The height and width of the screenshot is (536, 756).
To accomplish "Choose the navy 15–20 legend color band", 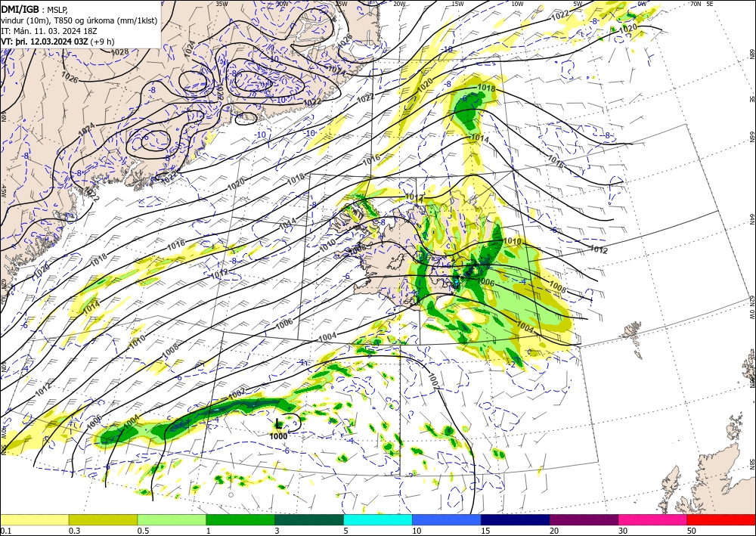I will [516, 519].
